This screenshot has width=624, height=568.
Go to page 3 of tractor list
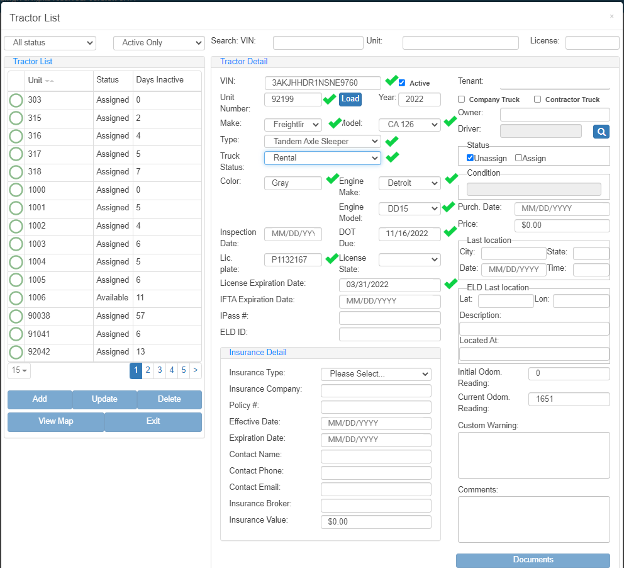[x=160, y=370]
